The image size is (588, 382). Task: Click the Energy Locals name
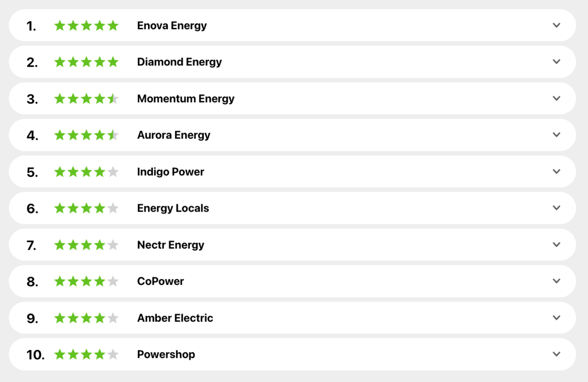coord(173,208)
